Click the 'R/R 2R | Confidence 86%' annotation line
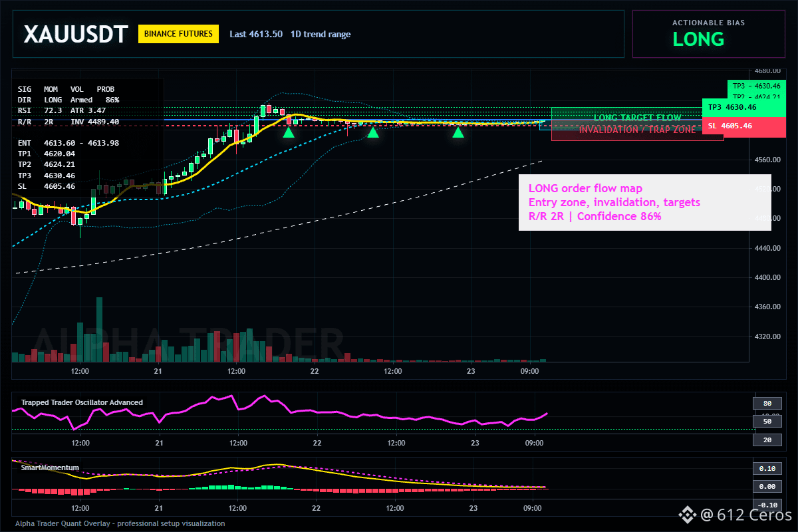Viewport: 798px width, 532px height. pos(595,217)
